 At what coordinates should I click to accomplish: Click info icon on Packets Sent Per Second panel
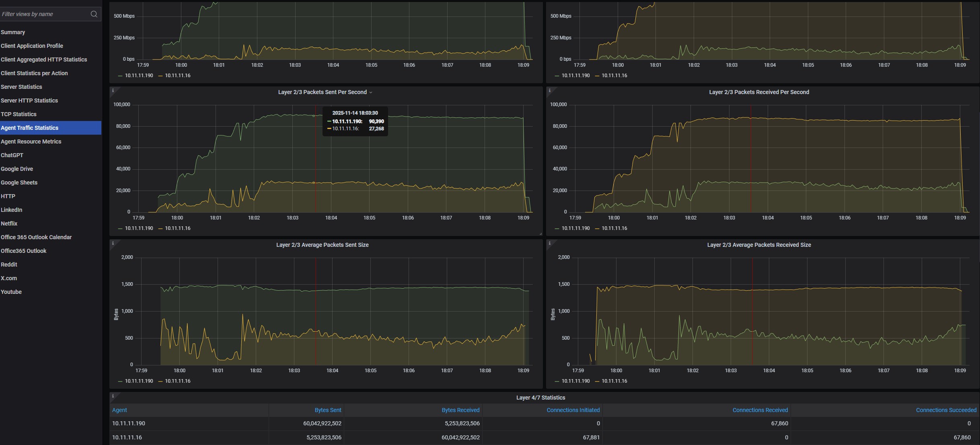pyautogui.click(x=113, y=90)
